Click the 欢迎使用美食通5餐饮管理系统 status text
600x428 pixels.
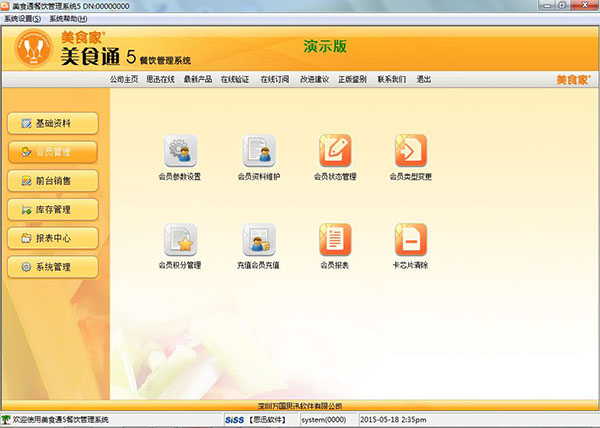(x=61, y=420)
